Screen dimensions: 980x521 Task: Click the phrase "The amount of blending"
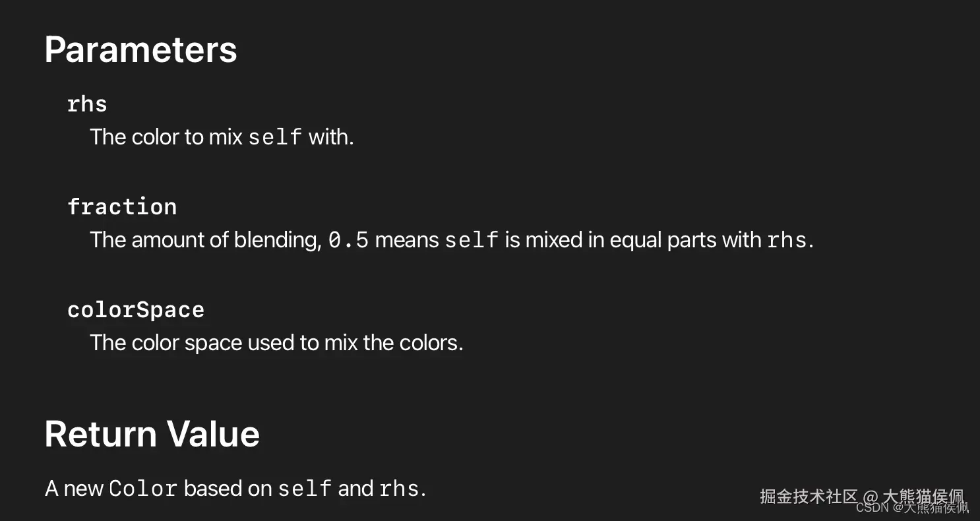205,240
